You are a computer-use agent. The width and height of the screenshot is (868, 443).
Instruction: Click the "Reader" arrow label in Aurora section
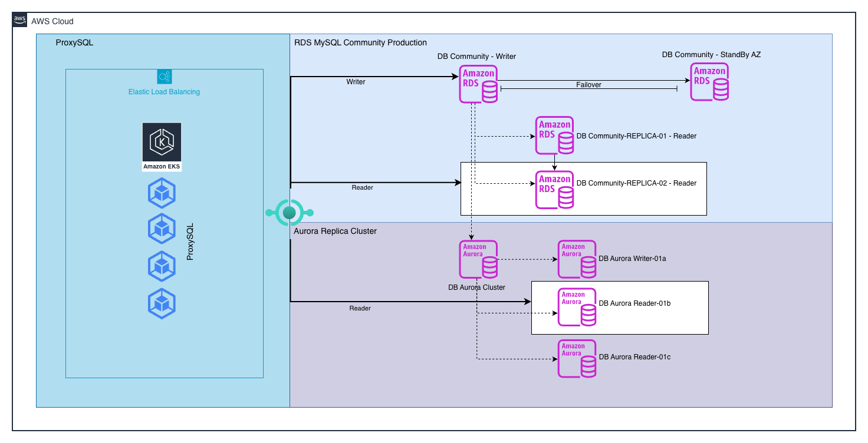360,308
